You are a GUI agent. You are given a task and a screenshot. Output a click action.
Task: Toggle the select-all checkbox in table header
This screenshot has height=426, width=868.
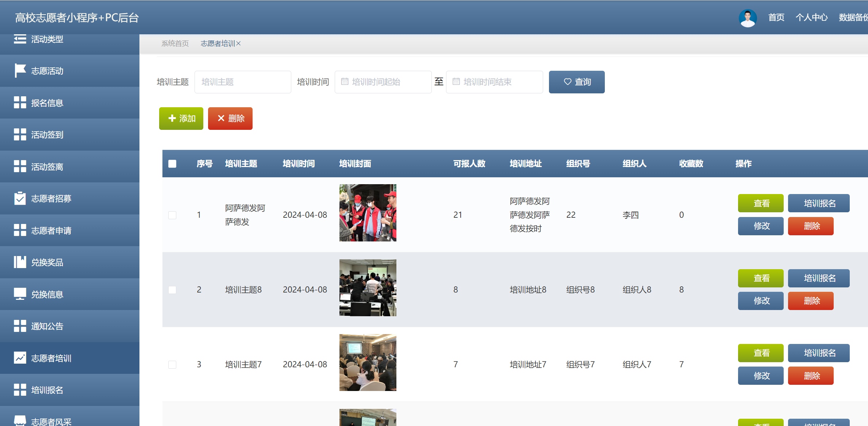point(172,164)
